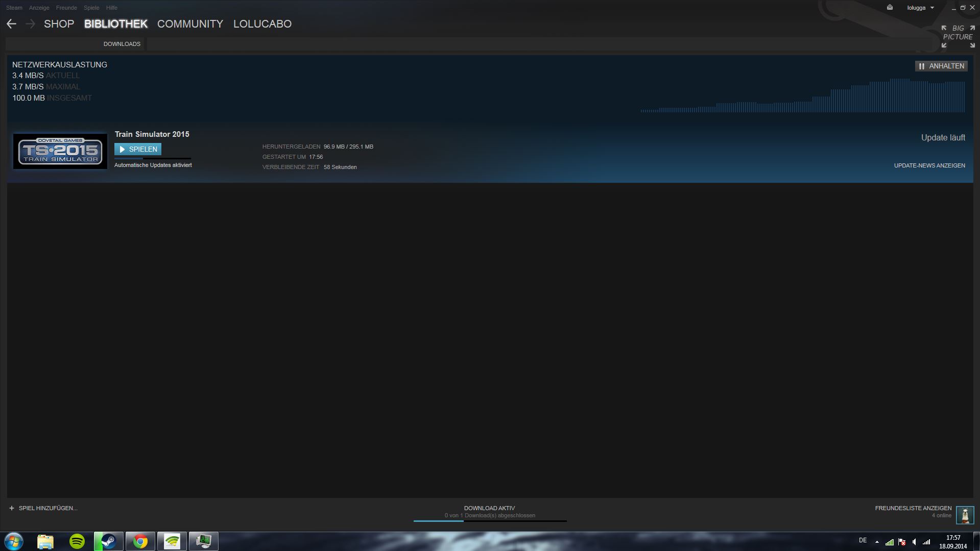Open the monitor app icon in the taskbar

pos(204,541)
